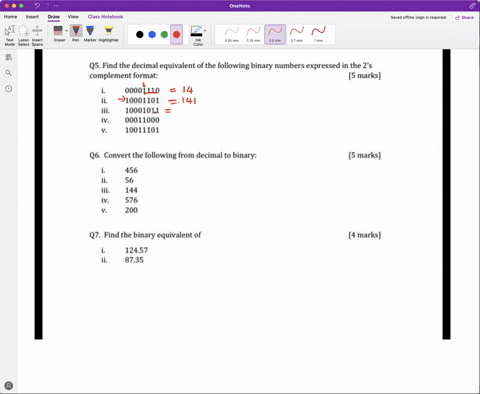The height and width of the screenshot is (394, 480).
Task: Click the value 124.57 in Q7
Action: 136,250
